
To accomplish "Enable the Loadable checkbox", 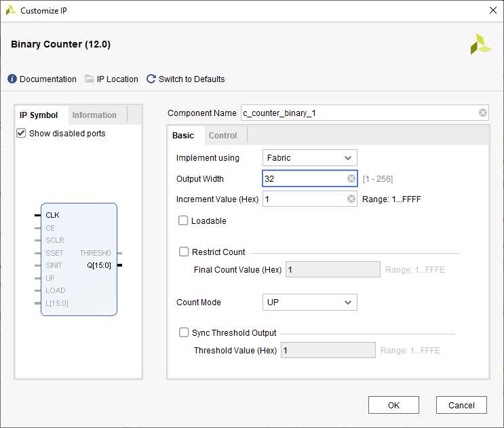I will 183,220.
